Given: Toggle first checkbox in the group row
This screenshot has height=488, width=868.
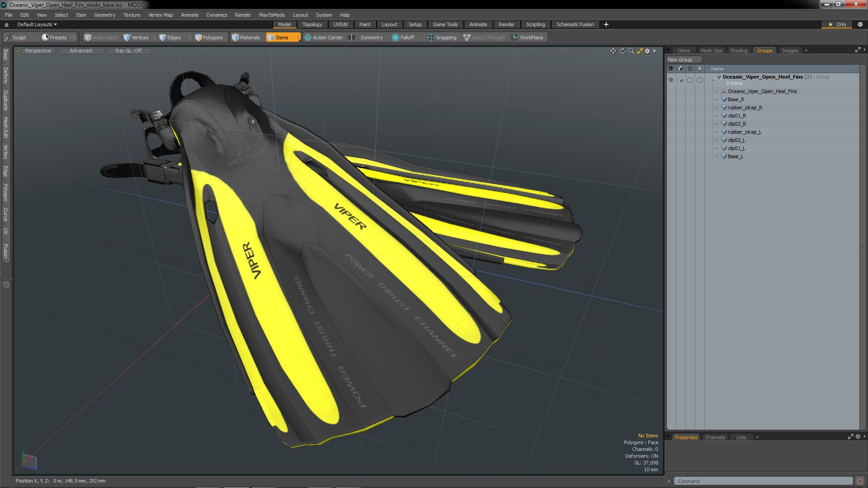Looking at the screenshot, I should pyautogui.click(x=690, y=80).
